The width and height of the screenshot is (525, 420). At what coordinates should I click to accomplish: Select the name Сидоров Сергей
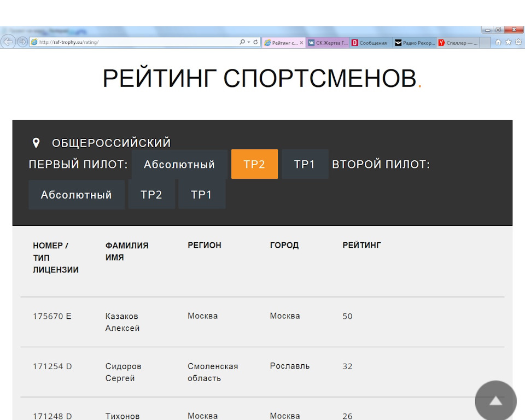pos(123,372)
